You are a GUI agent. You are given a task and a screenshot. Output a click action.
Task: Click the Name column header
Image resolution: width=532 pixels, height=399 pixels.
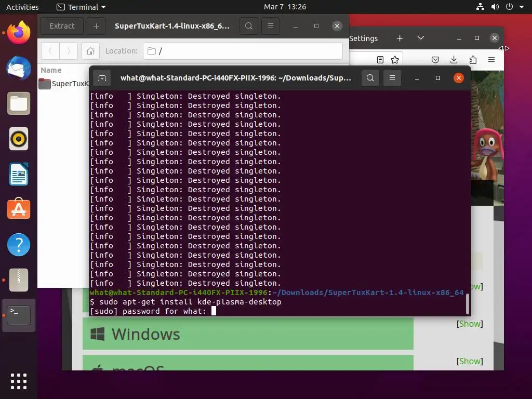[51, 70]
